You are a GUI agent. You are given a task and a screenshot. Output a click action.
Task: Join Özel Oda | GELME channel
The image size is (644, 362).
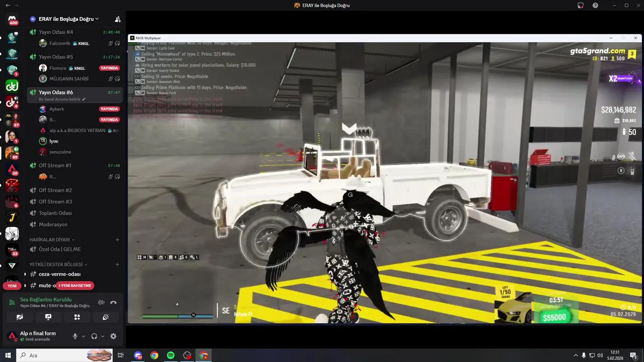pyautogui.click(x=74, y=249)
